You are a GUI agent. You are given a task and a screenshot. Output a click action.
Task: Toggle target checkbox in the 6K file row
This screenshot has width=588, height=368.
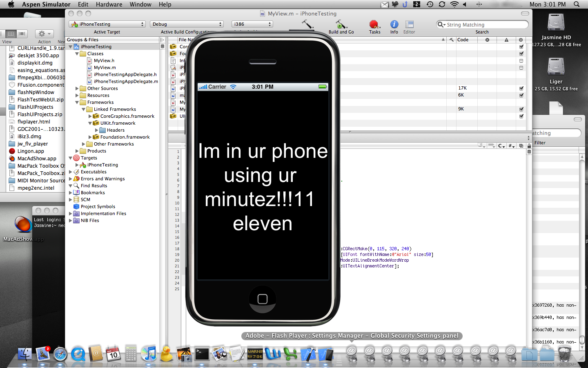point(521,95)
